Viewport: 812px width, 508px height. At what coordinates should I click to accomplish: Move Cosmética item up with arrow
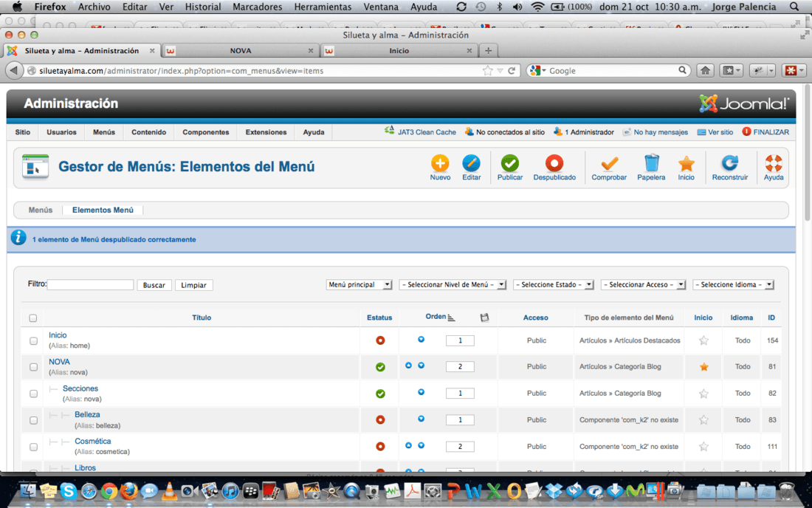409,445
